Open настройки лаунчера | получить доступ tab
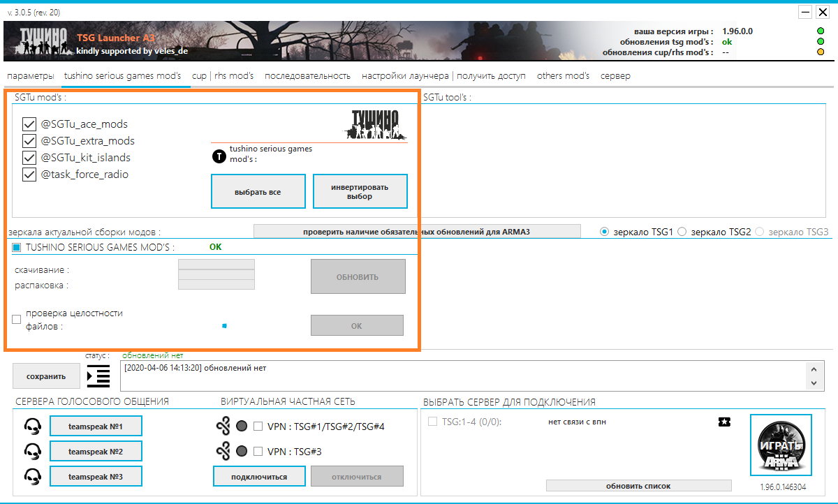The image size is (838, 504). (443, 76)
